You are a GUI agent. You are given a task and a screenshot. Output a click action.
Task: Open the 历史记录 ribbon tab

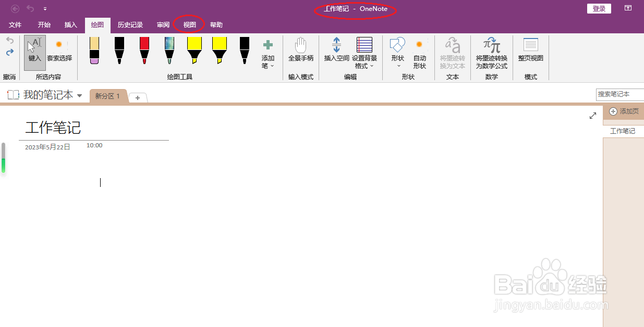(x=130, y=25)
